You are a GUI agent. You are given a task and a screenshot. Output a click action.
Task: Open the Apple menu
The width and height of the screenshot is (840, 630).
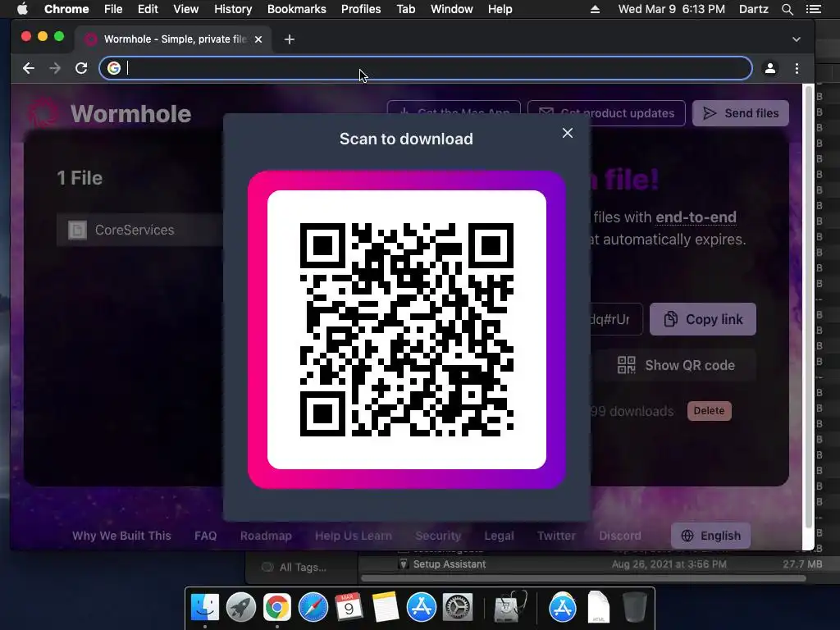[x=22, y=9]
